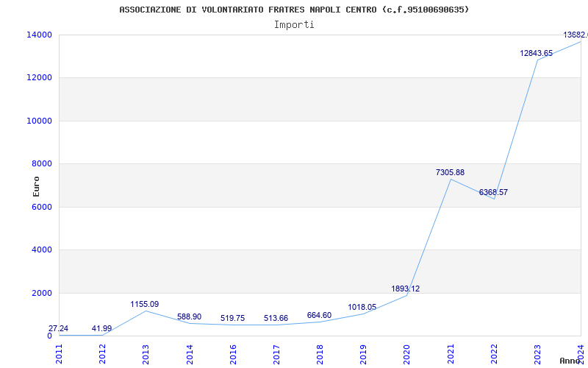Click the 2019 x-axis year label
The height and width of the screenshot is (368, 588).
(x=363, y=354)
